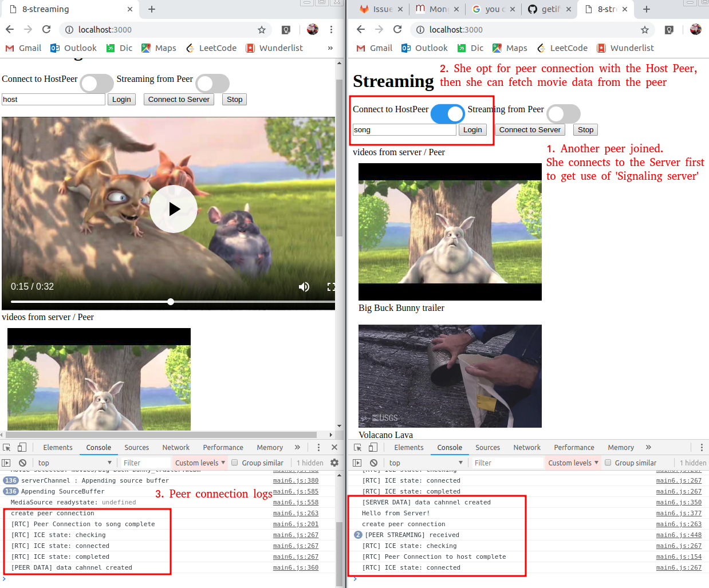The image size is (709, 588).
Task: Click the Volacano Lava video thumbnail
Action: (x=450, y=376)
